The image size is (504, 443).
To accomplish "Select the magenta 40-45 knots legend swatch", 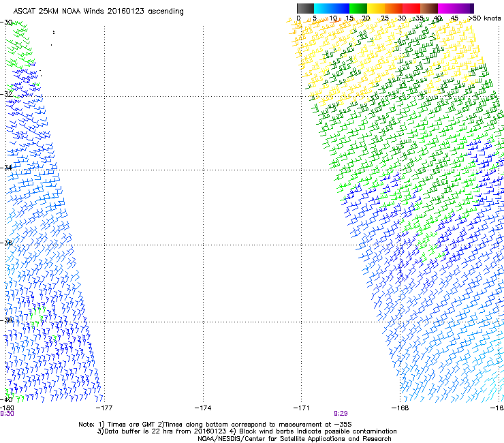I will (447, 8).
